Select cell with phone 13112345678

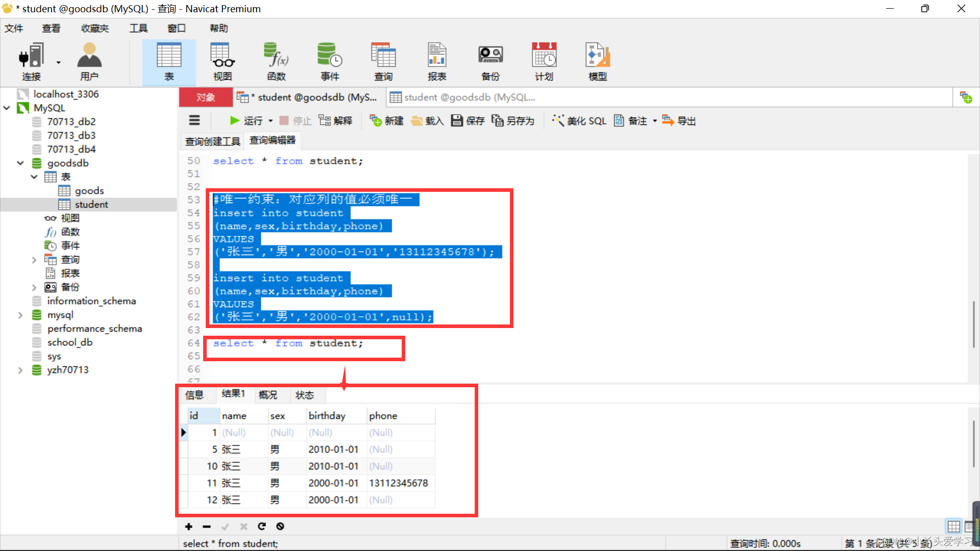click(401, 483)
